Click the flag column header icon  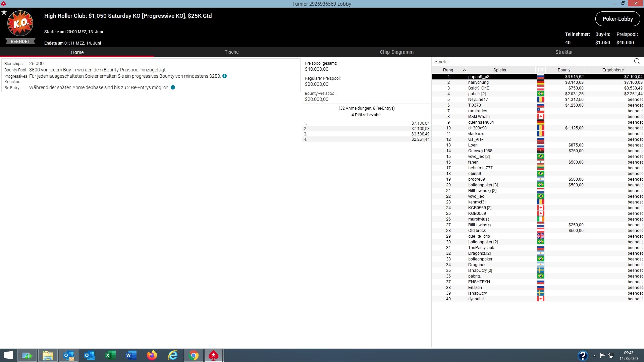coord(540,70)
